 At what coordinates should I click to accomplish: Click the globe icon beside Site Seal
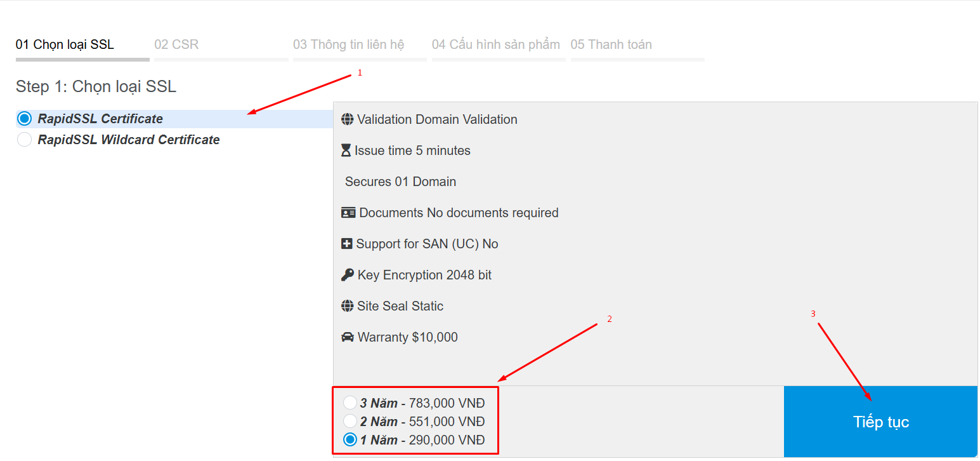point(347,306)
